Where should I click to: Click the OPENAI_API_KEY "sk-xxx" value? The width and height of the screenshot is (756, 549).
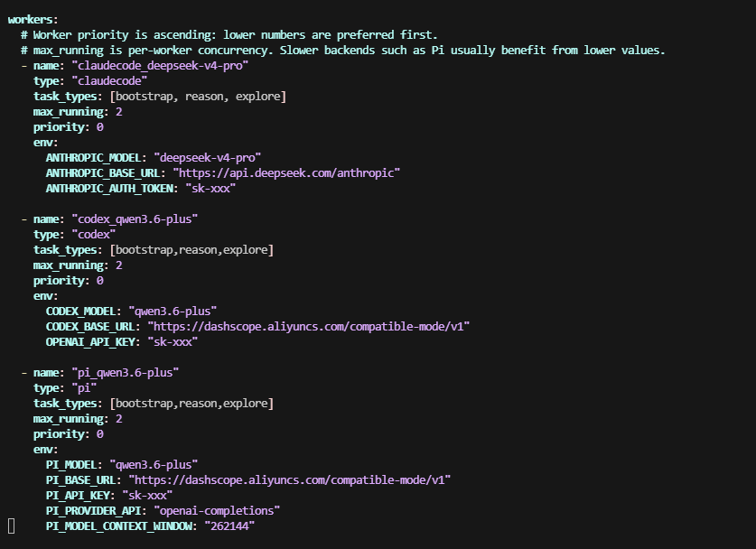tap(173, 342)
